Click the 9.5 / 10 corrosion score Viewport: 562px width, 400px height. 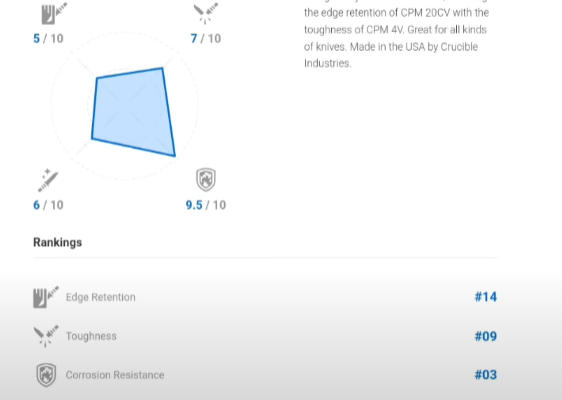pyautogui.click(x=206, y=205)
